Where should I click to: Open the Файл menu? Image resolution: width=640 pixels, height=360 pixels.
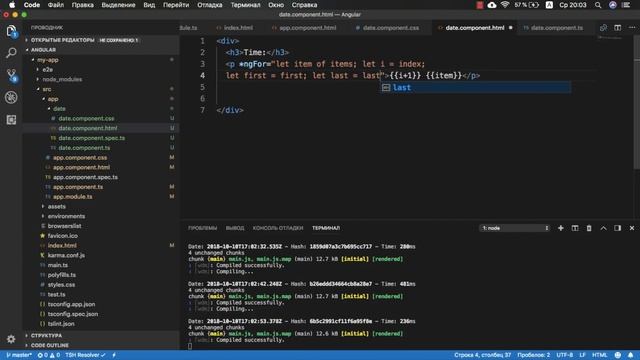pyautogui.click(x=56, y=5)
